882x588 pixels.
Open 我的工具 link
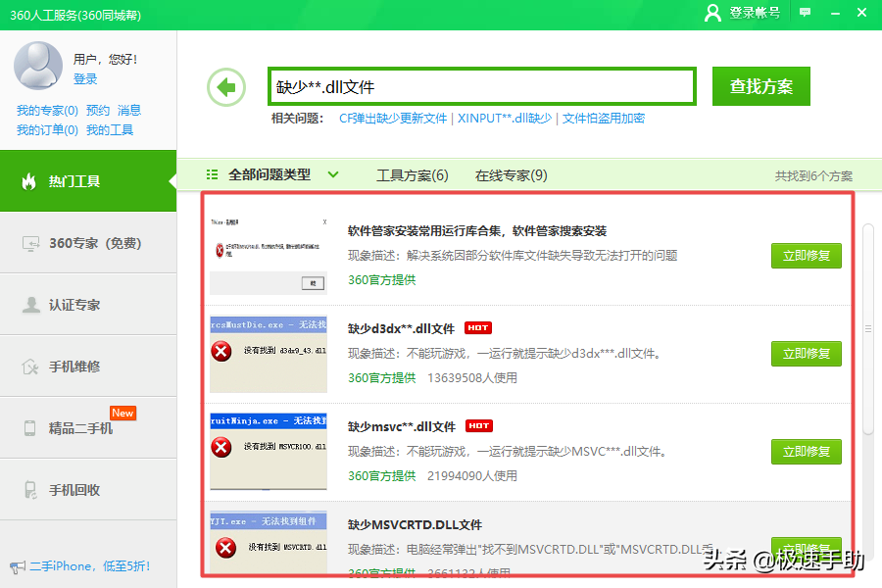tap(110, 130)
